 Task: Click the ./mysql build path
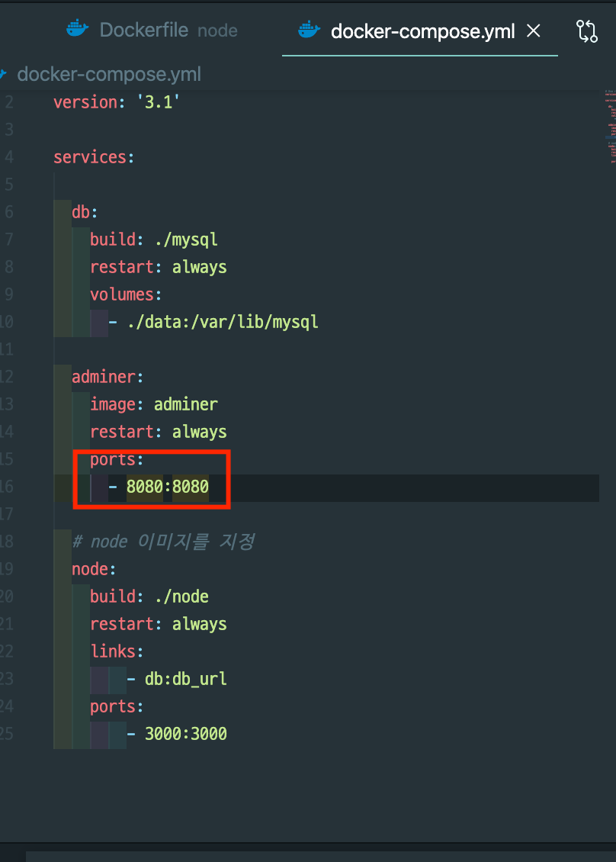coord(186,240)
